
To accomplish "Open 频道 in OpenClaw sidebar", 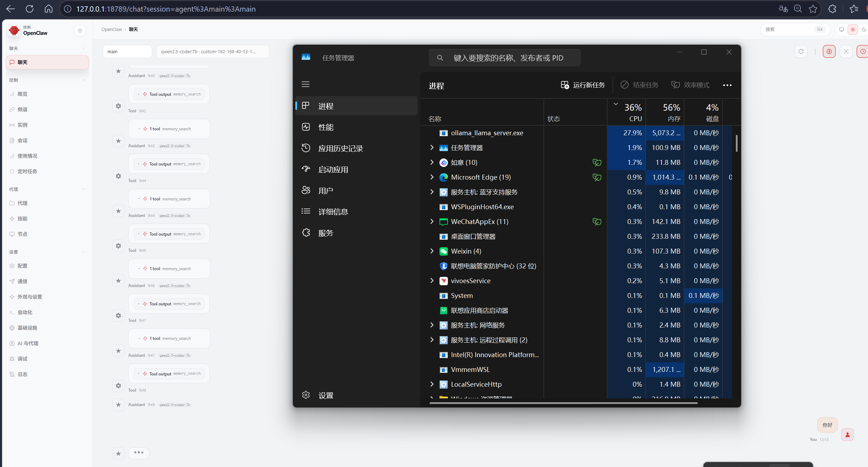I will 47,110.
